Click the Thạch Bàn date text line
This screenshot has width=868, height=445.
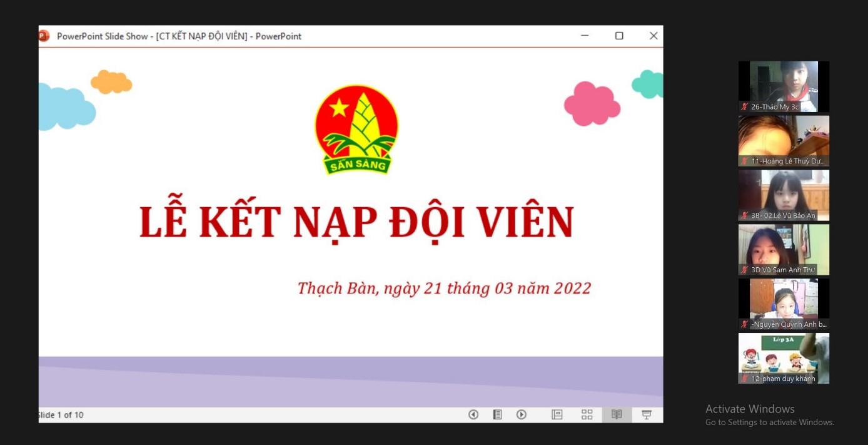444,288
